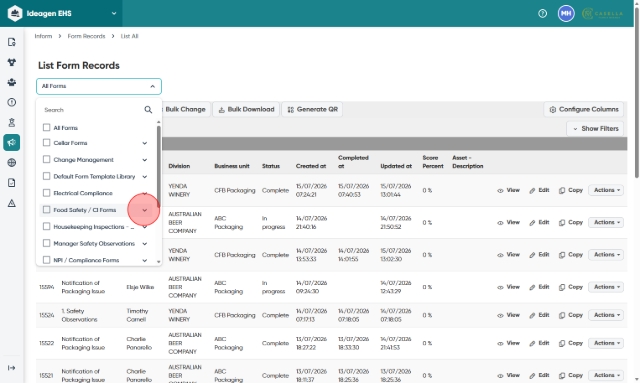Click Edit link in row 15594
640x383 pixels.
tap(539, 287)
